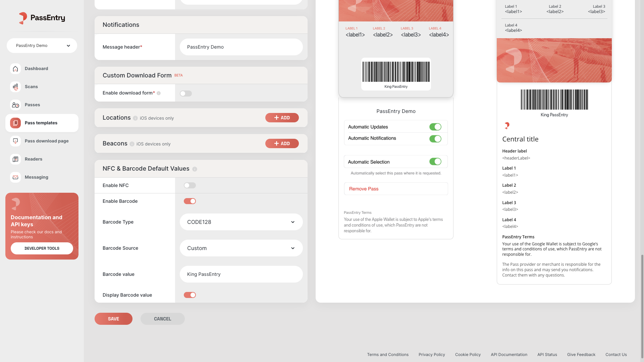Open the PassEntry Demo account dropdown

coord(42,46)
